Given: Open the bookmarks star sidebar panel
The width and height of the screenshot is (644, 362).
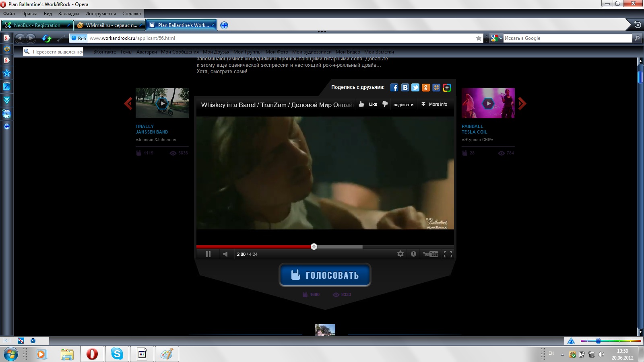Looking at the screenshot, I should coord(7,73).
